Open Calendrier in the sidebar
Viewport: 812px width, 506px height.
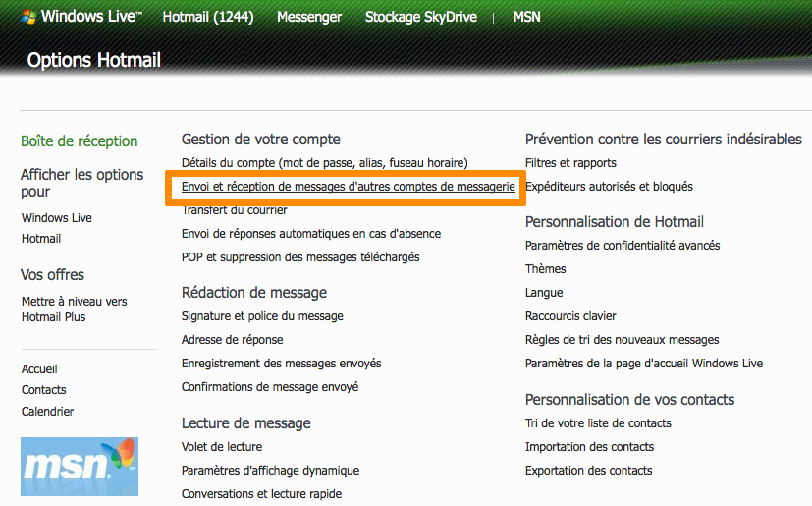[x=48, y=411]
